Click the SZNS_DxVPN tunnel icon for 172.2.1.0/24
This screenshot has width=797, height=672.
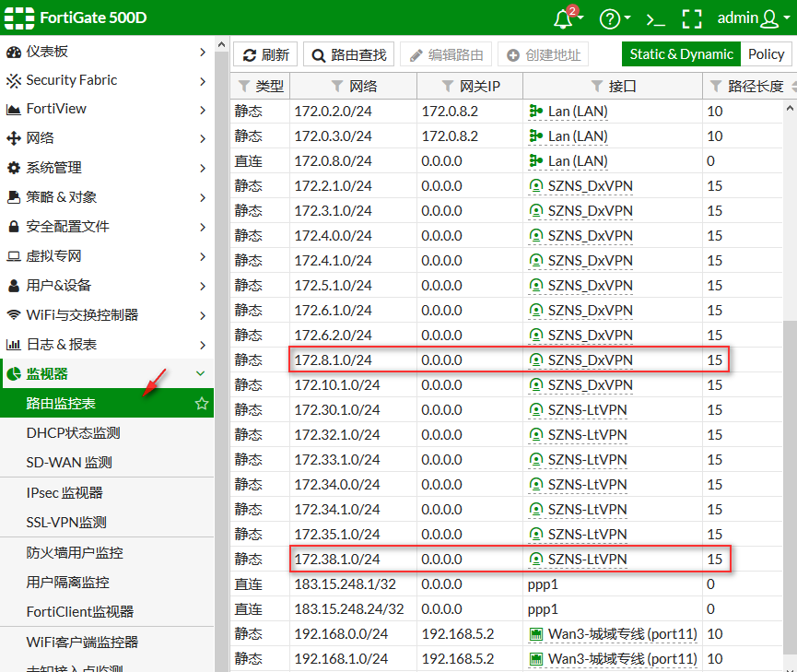pos(535,185)
